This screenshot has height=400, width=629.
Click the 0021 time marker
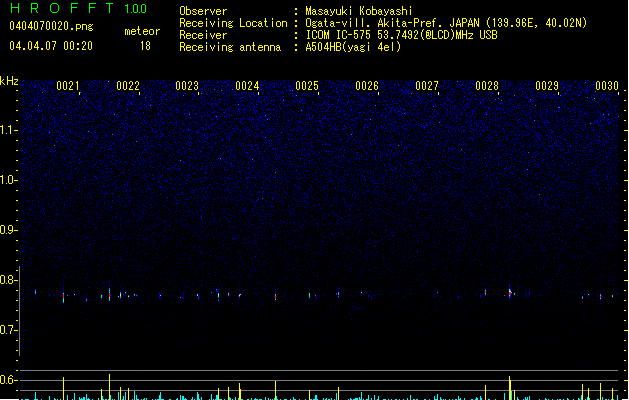(x=68, y=86)
